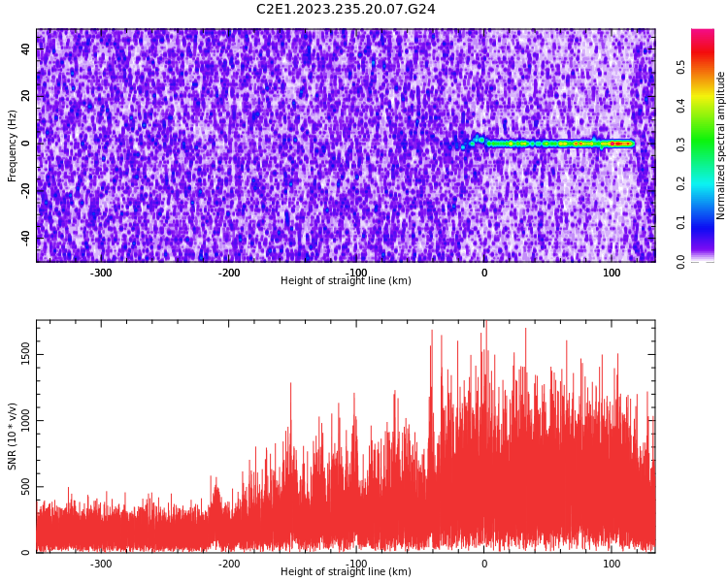The width and height of the screenshot is (728, 582).
Task: Click the 40 tick label on the frequency axis
Action: point(25,48)
